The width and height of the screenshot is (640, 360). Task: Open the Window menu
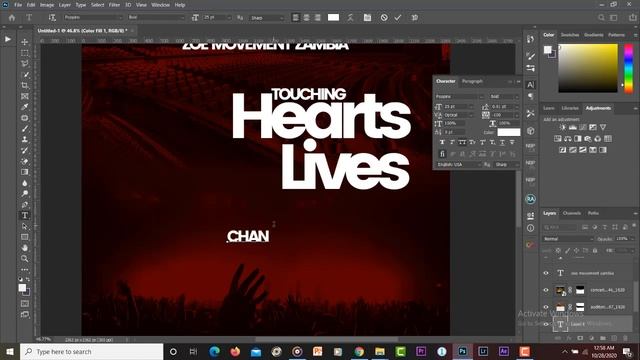160,5
